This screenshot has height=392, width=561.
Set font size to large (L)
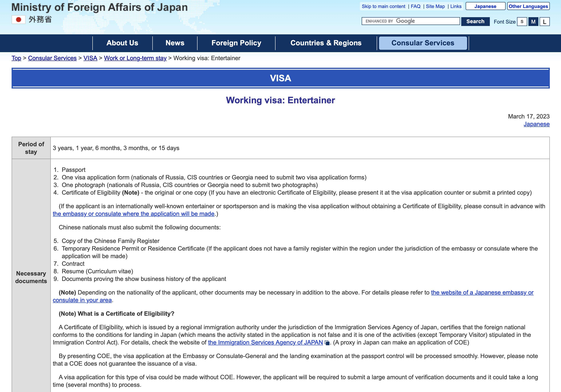coord(544,22)
